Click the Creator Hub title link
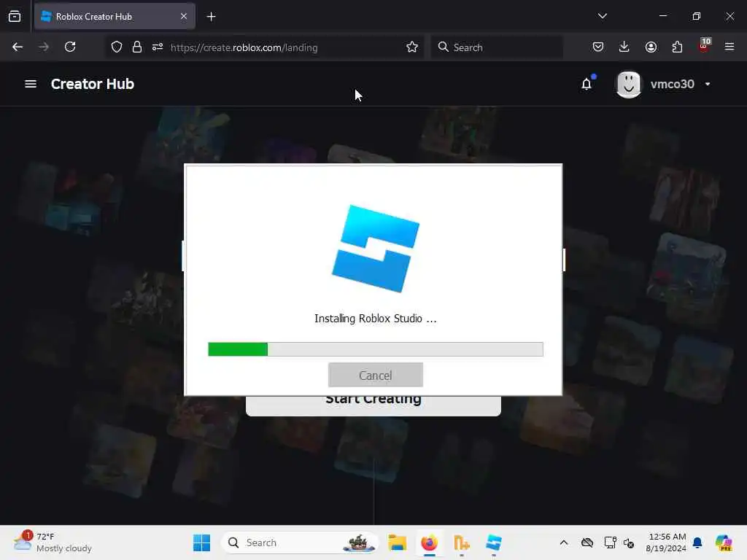 pyautogui.click(x=93, y=84)
